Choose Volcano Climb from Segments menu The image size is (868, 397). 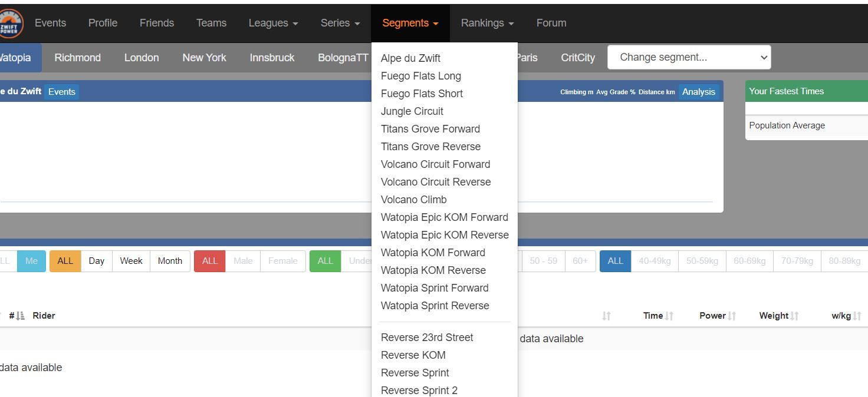point(413,200)
